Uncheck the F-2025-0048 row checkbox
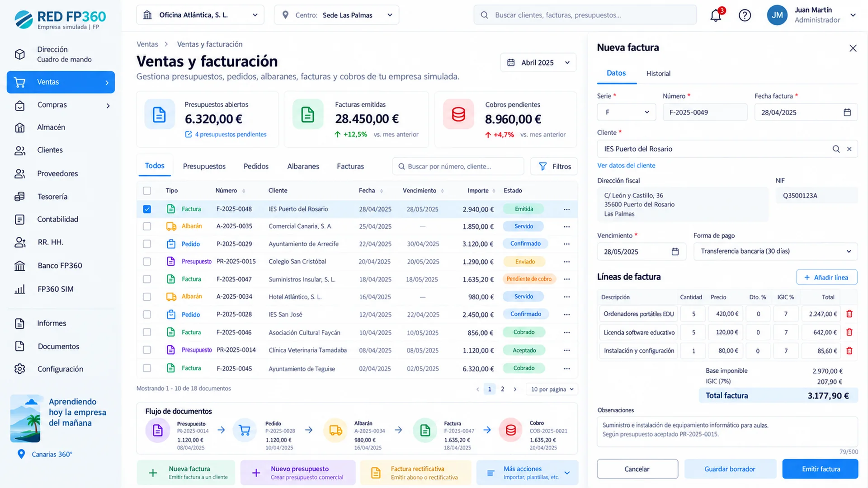The image size is (868, 488). click(x=147, y=209)
